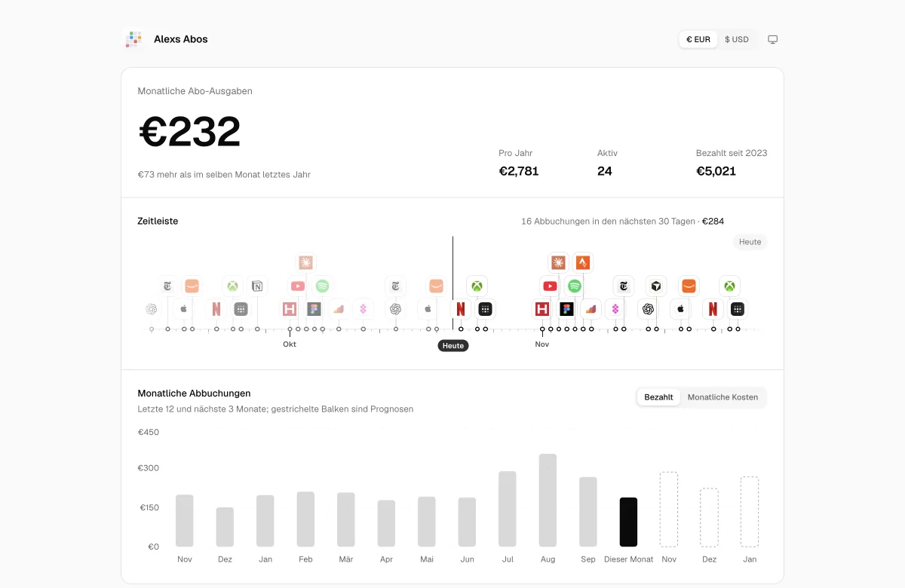The image size is (905, 588).
Task: Open the black cube icon subscription
Action: click(x=656, y=286)
